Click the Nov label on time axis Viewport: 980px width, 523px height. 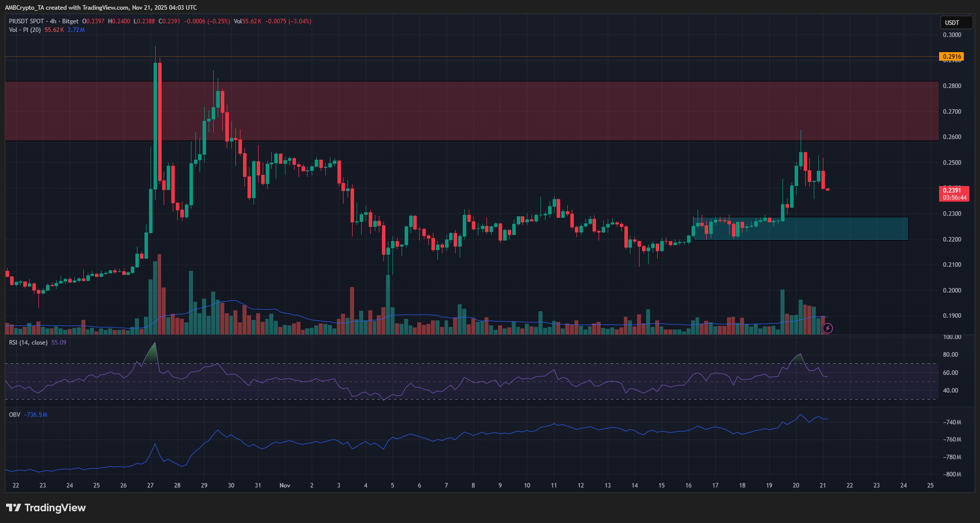[285, 486]
